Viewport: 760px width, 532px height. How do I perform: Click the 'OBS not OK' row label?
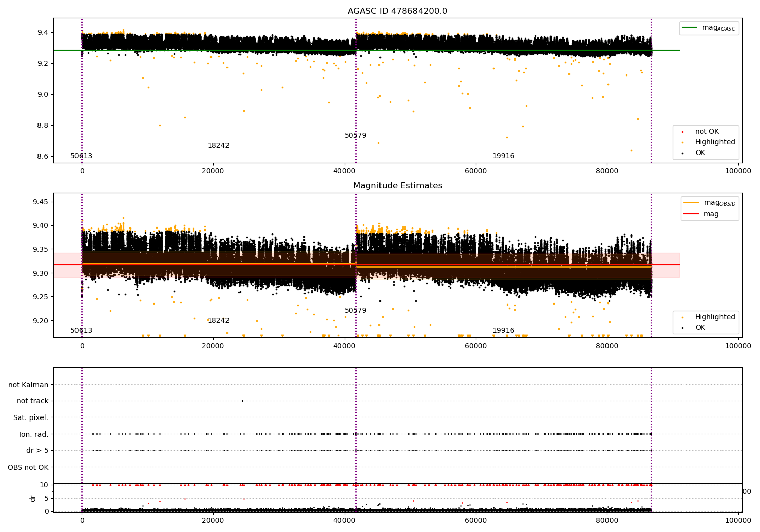[28, 467]
